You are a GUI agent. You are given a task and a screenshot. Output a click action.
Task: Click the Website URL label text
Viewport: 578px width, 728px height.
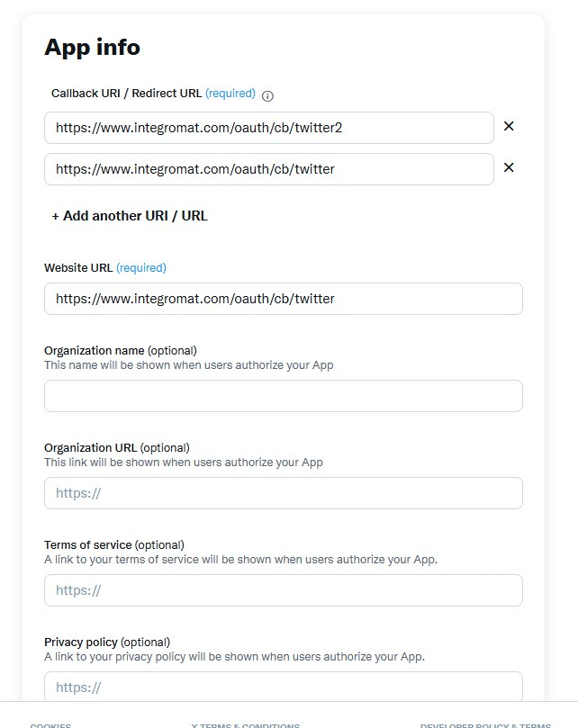[x=78, y=267]
